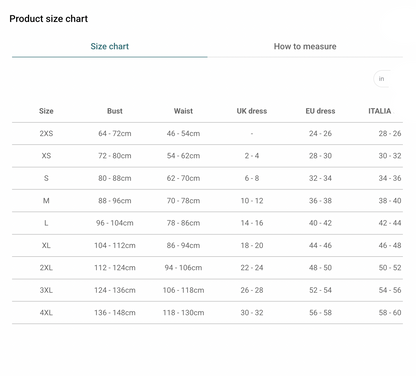The image size is (416, 376).
Task: Click bust value 124 - 136cm
Action: [115, 290]
